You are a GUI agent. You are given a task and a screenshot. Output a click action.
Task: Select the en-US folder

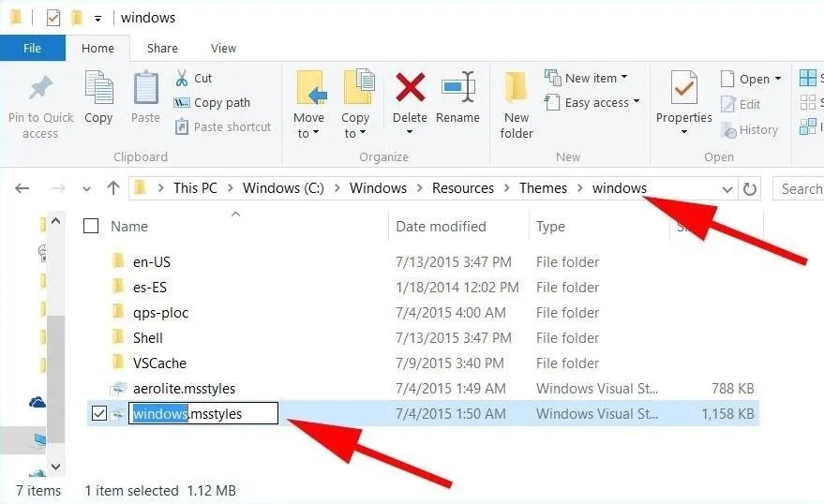click(151, 262)
